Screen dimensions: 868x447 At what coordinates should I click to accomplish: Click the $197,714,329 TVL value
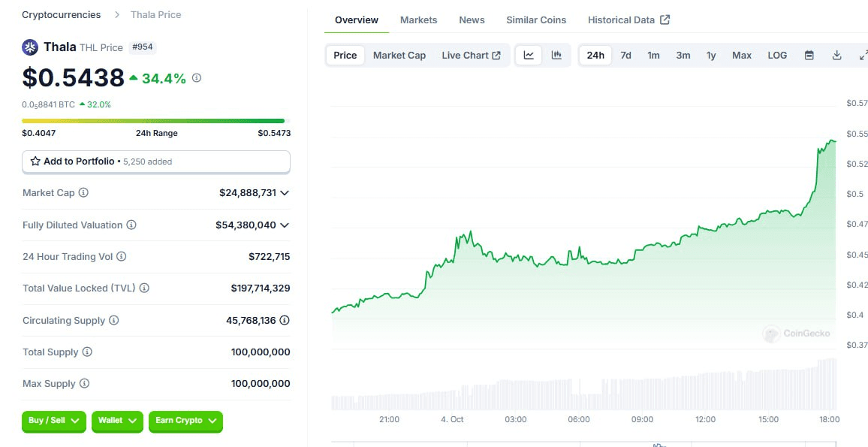point(261,288)
